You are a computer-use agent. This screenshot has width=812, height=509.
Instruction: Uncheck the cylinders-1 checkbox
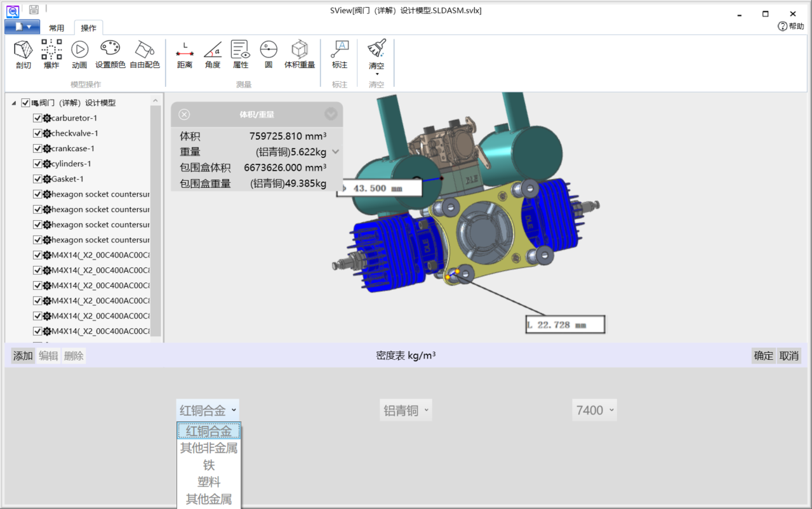(x=37, y=164)
